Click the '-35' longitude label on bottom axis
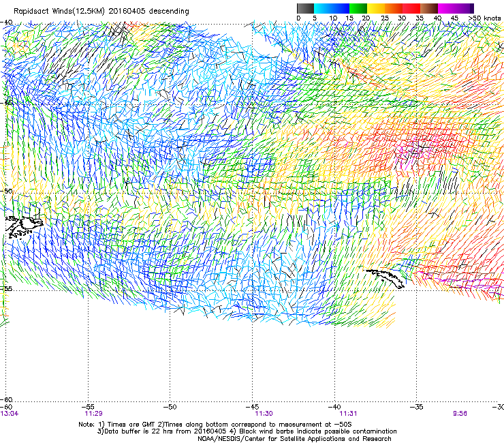 coord(417,407)
